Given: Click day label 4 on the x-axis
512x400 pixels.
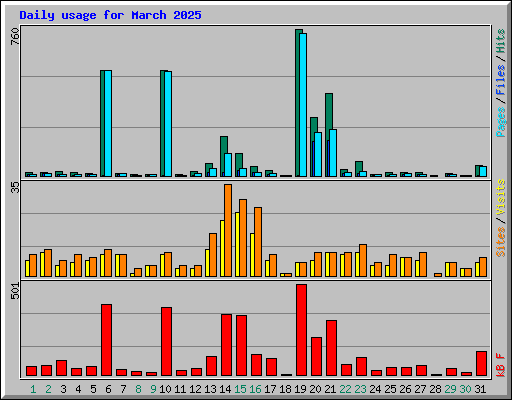Looking at the screenshot, I should point(78,389).
